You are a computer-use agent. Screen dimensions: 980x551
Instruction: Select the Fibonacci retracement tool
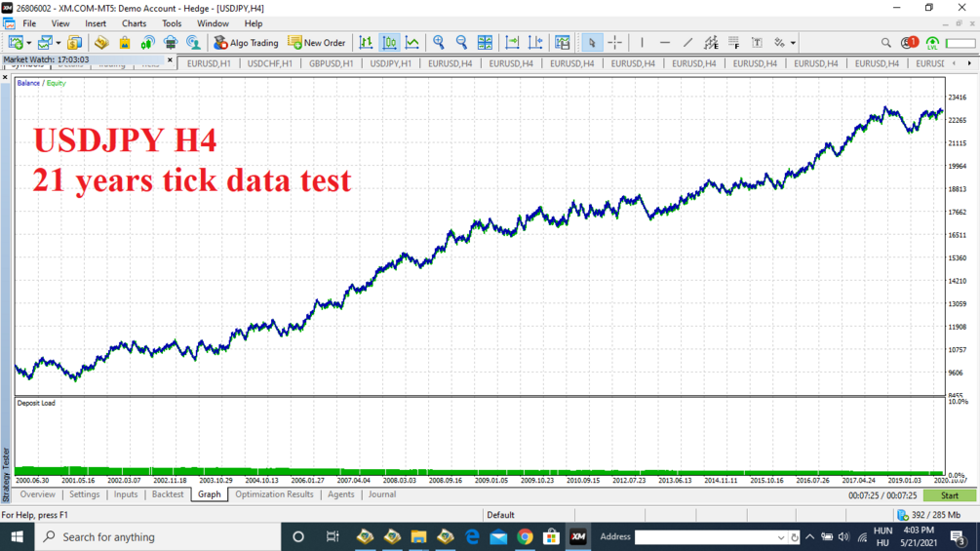click(733, 43)
